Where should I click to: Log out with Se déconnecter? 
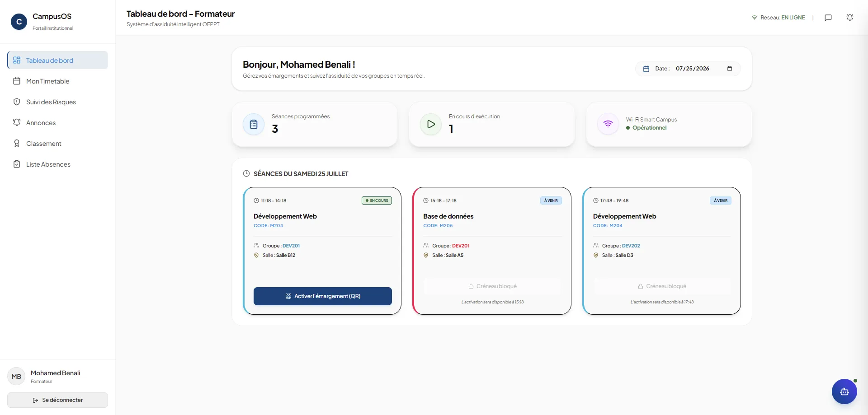coord(57,400)
